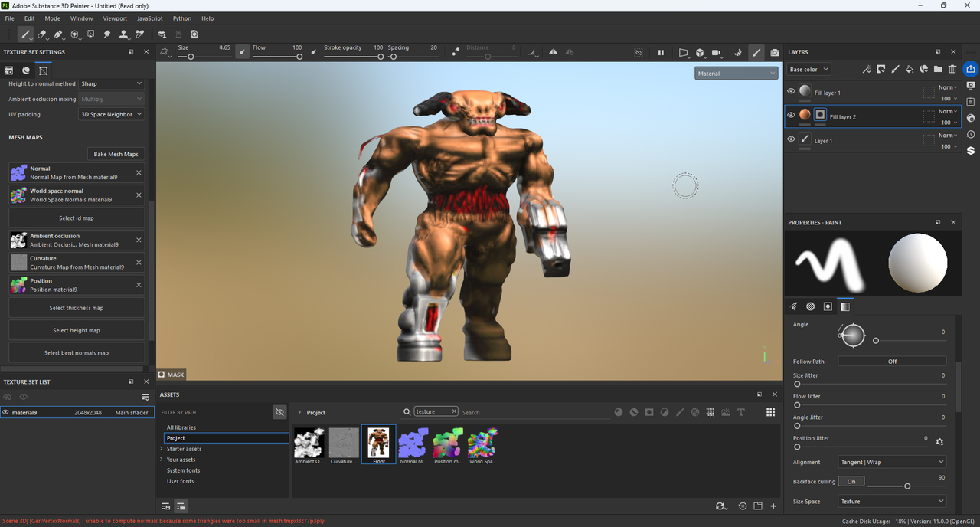Delete the selected layer with trash icon

tap(952, 69)
